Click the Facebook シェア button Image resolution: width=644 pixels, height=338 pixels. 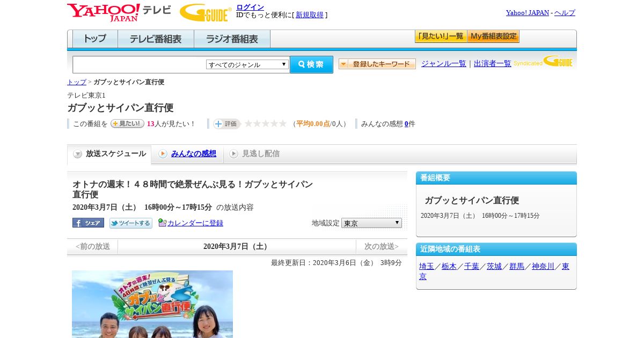88,223
